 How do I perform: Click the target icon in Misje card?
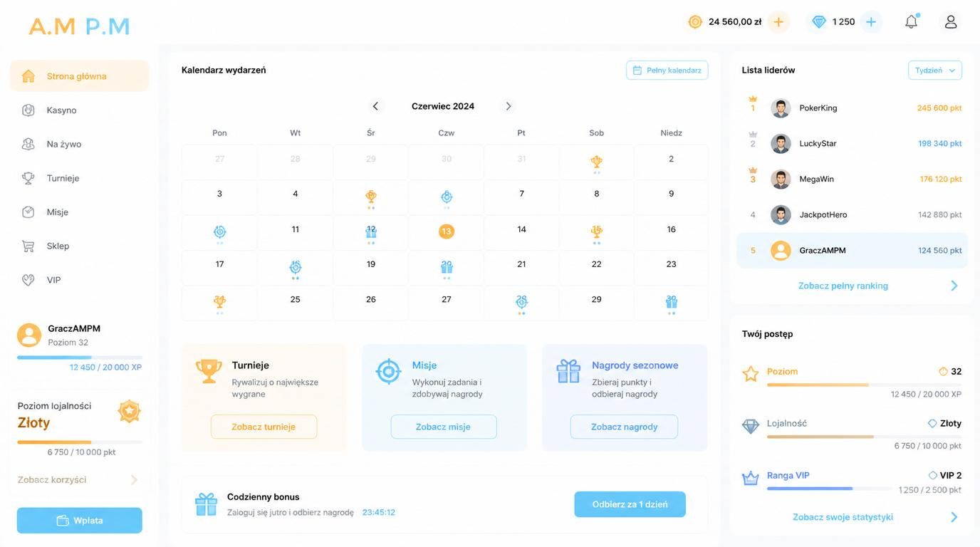click(x=388, y=371)
